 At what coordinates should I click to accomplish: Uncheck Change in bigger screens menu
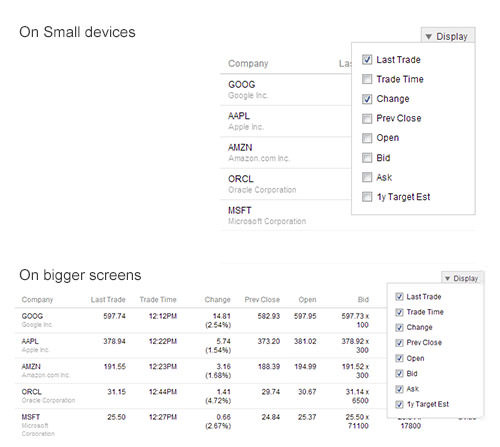pyautogui.click(x=399, y=327)
